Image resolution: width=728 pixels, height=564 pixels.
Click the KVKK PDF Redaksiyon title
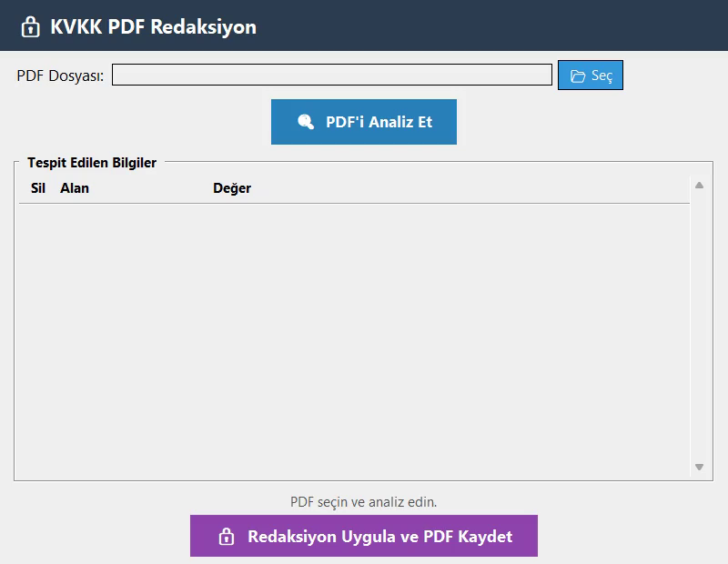[153, 27]
